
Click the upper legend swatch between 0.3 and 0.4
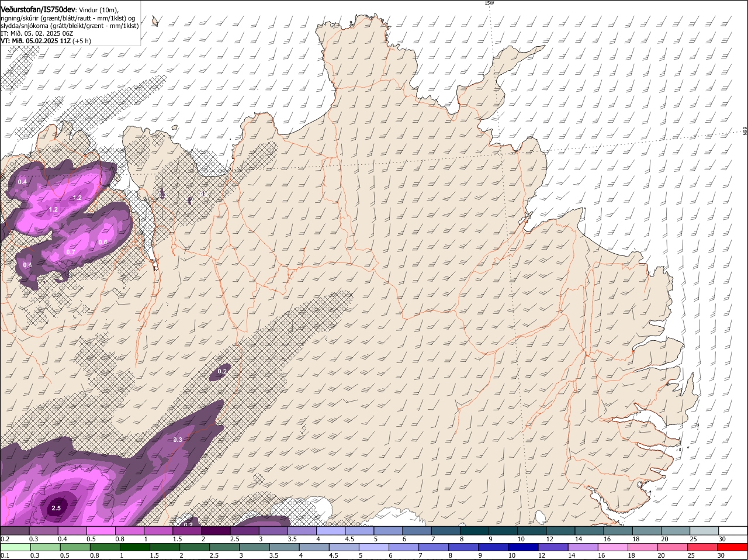pyautogui.click(x=44, y=531)
